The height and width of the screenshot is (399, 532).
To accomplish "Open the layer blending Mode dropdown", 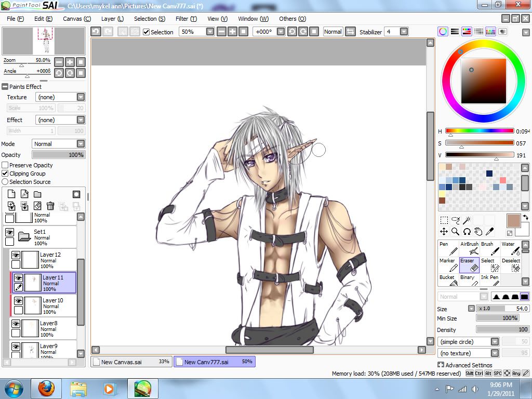I will coord(58,144).
